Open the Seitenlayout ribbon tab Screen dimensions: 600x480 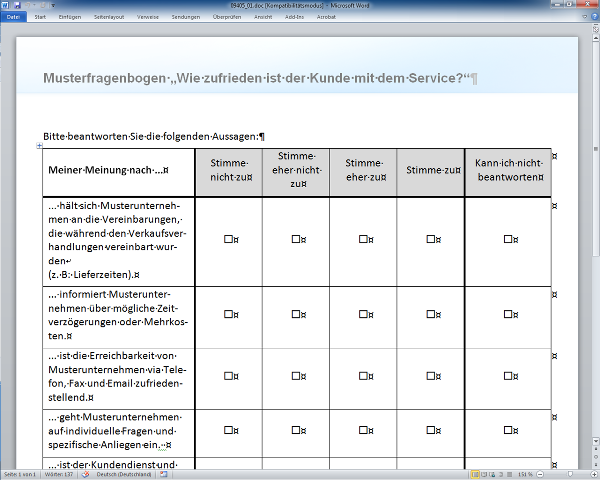111,17
